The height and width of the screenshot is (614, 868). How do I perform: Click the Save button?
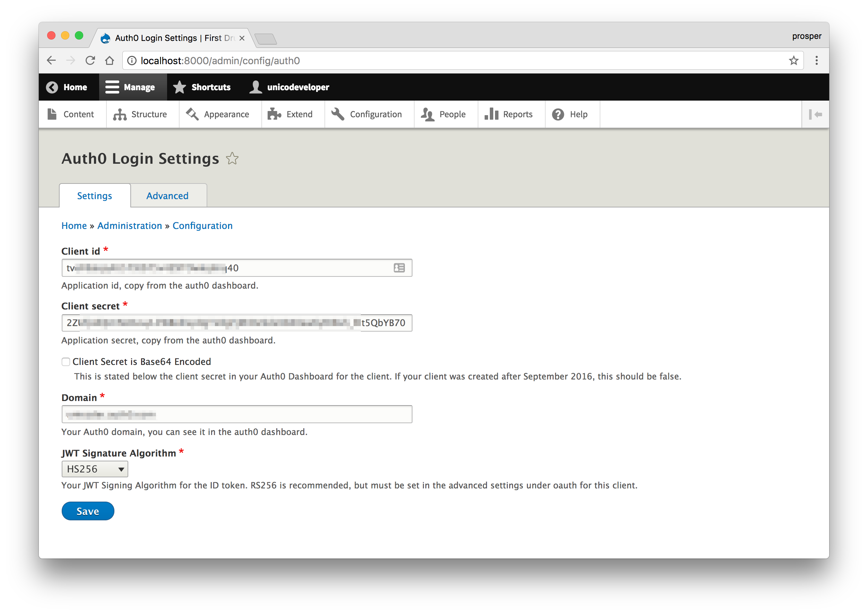pyautogui.click(x=88, y=511)
